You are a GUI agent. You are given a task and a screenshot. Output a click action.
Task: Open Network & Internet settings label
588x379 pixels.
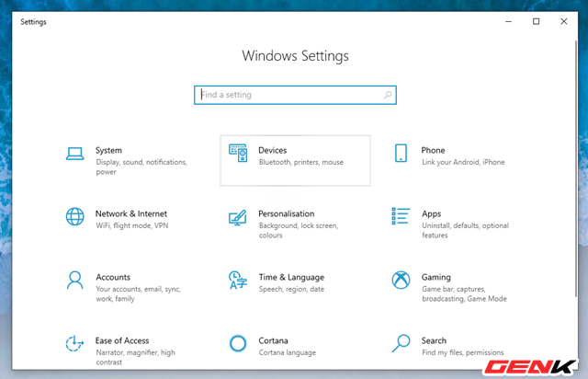pos(130,213)
